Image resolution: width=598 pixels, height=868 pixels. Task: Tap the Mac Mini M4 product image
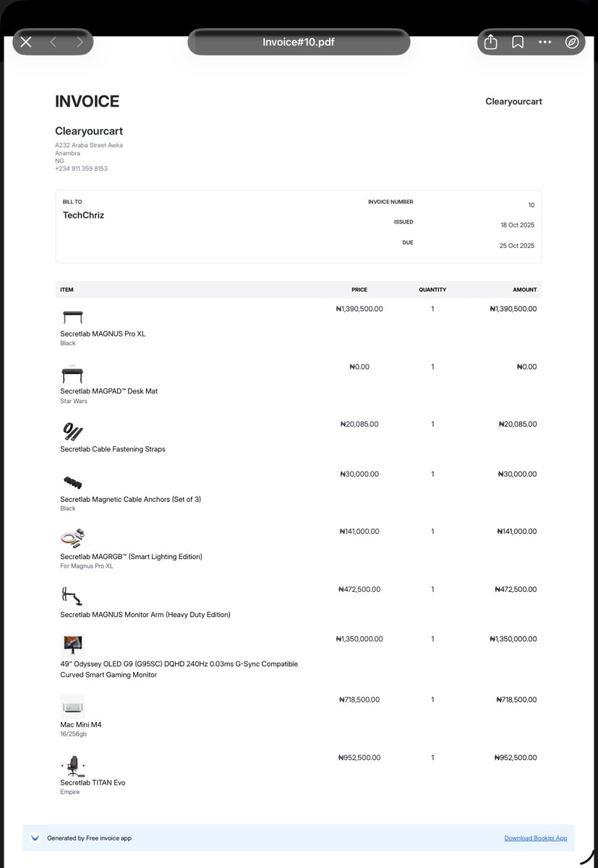[x=72, y=707]
